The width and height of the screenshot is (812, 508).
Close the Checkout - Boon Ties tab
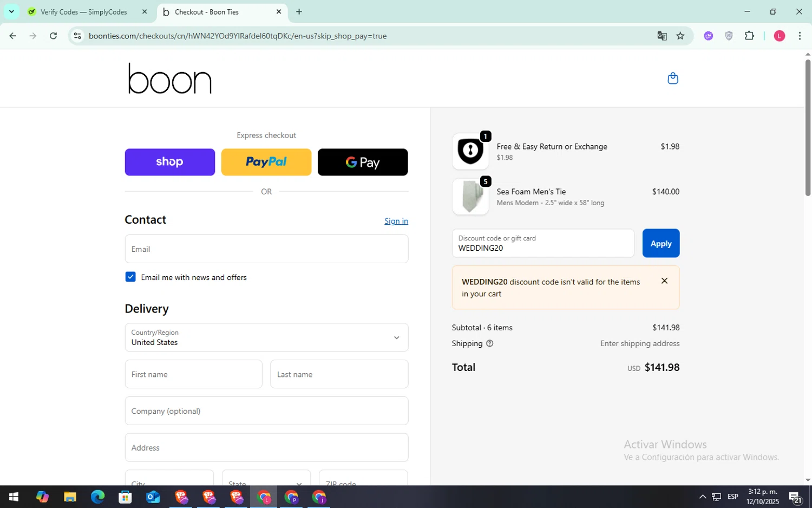coord(279,12)
